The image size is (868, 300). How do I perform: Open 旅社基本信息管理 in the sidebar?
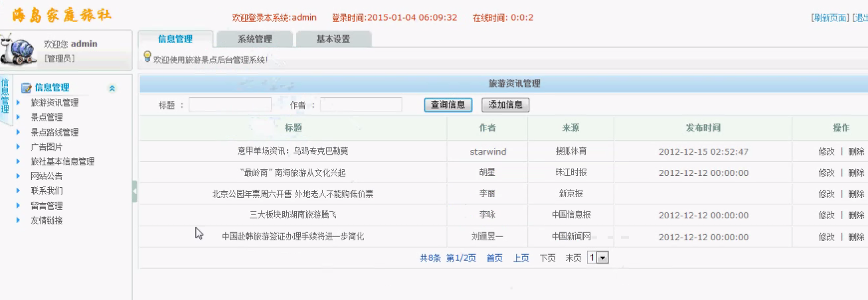click(62, 161)
